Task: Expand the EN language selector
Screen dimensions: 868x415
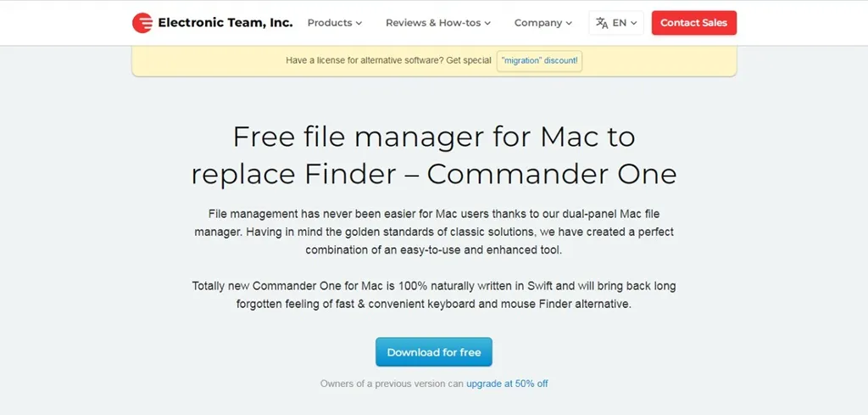Action: 616,23
